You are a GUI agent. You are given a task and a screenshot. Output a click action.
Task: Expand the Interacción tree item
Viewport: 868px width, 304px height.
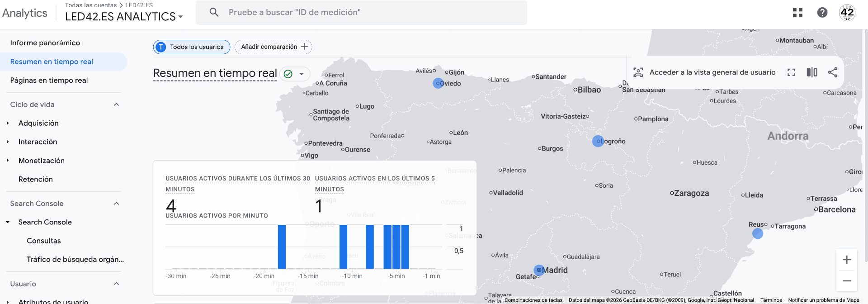[8, 142]
